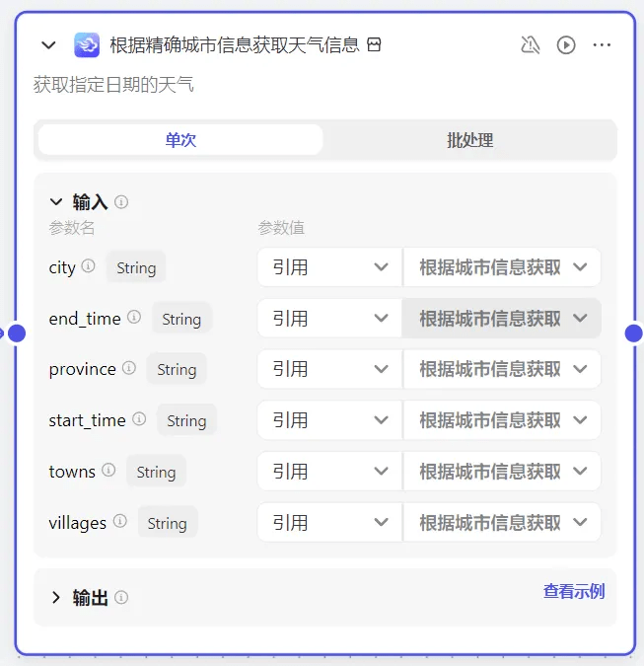The image size is (644, 666).
Task: Switch to the 单次 tab
Action: [180, 140]
